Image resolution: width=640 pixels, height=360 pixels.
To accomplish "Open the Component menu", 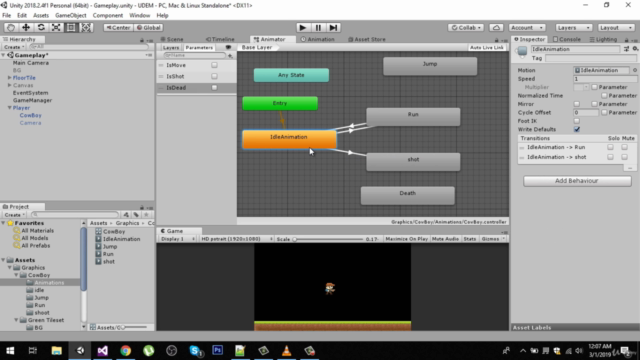I will click(107, 16).
